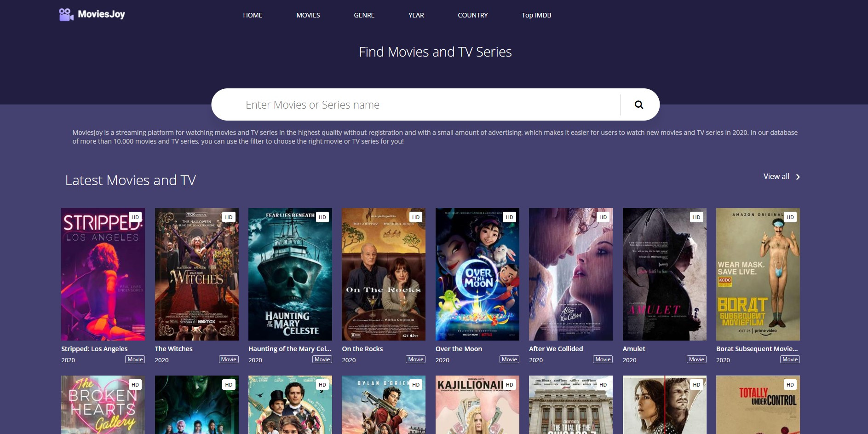The image size is (868, 434).
Task: Click Movie tag under Stripped: Los Angeles
Action: pos(135,359)
